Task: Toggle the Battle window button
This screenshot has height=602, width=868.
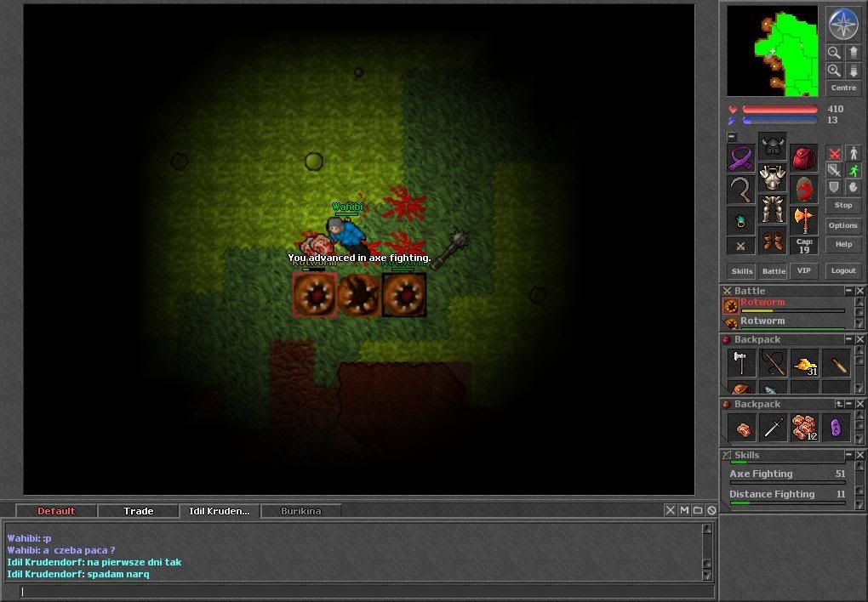Action: point(774,270)
